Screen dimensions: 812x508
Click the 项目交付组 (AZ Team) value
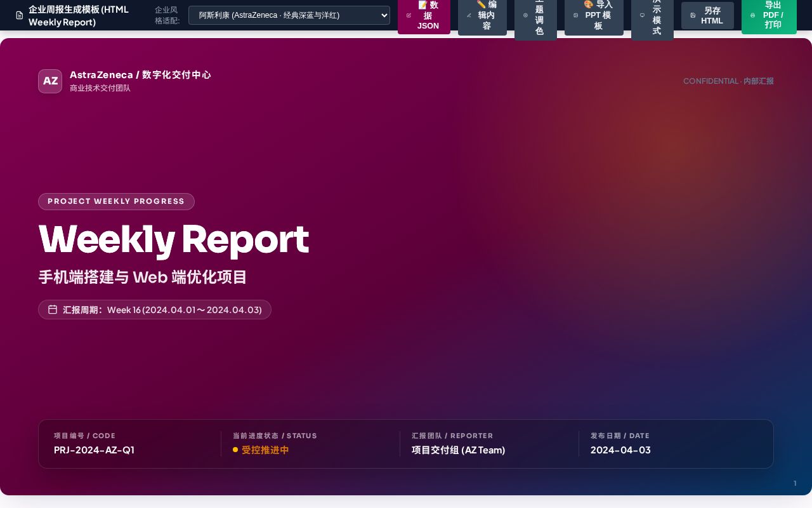tap(459, 450)
